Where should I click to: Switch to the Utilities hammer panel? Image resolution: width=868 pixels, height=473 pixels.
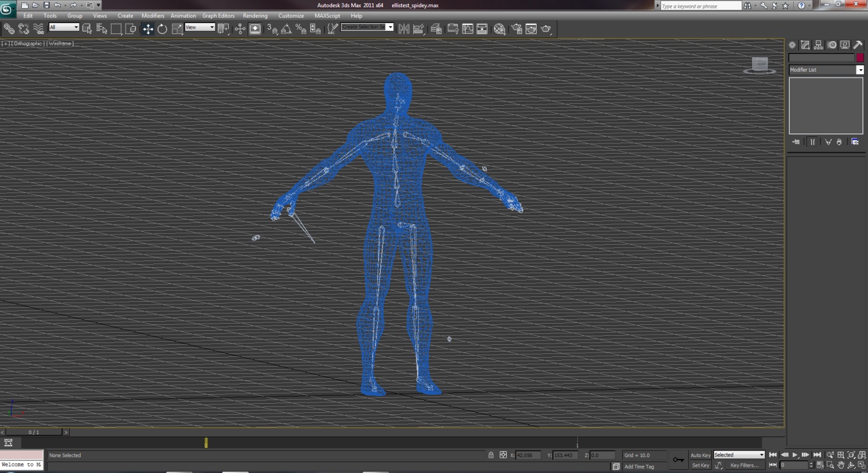pyautogui.click(x=858, y=45)
